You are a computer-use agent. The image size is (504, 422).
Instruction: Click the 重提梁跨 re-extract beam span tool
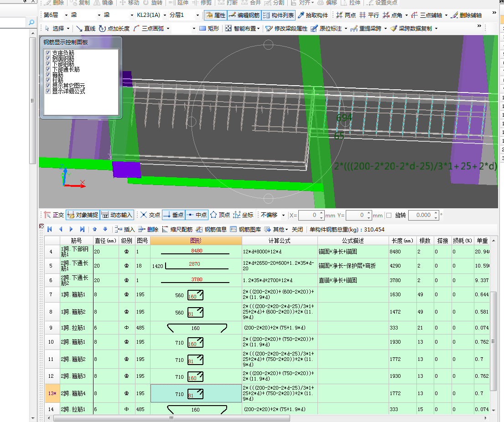[x=366, y=29]
